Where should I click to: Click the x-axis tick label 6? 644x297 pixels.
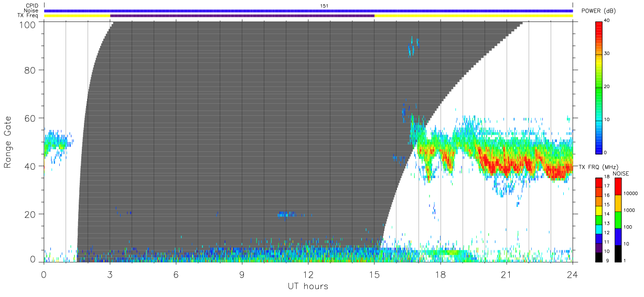(176, 274)
